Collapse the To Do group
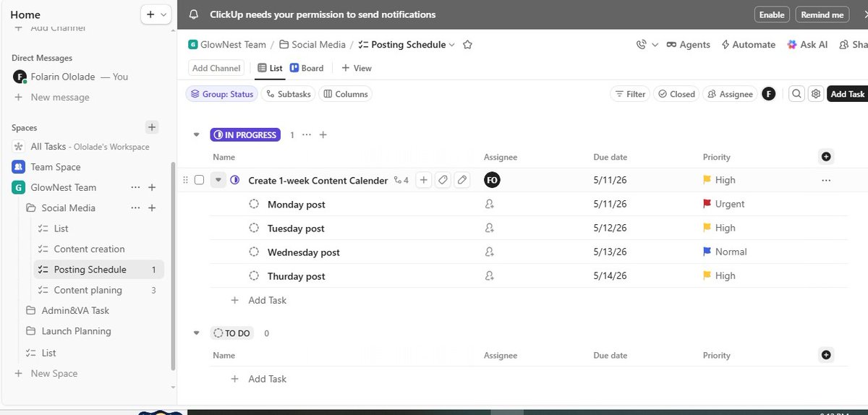The height and width of the screenshot is (415, 868). coord(196,333)
